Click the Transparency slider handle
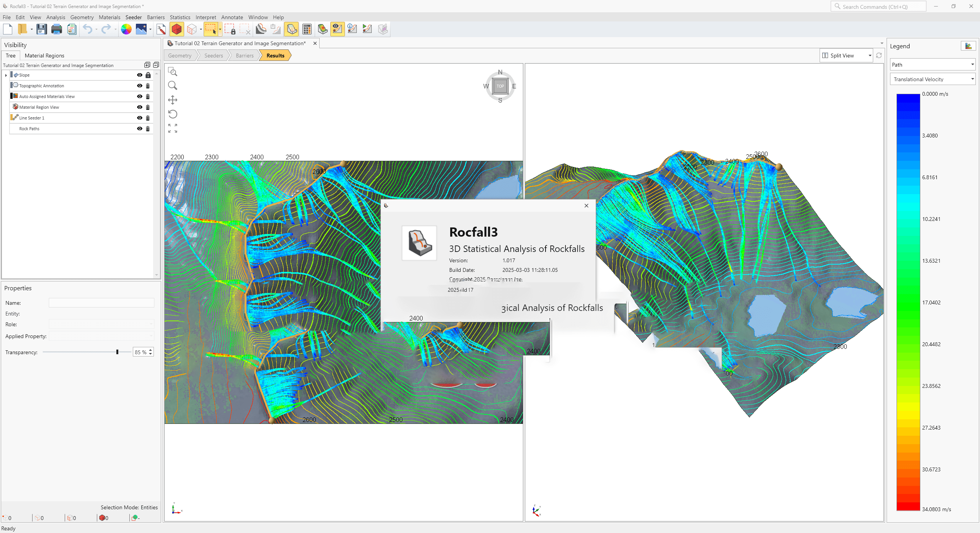 tap(117, 352)
